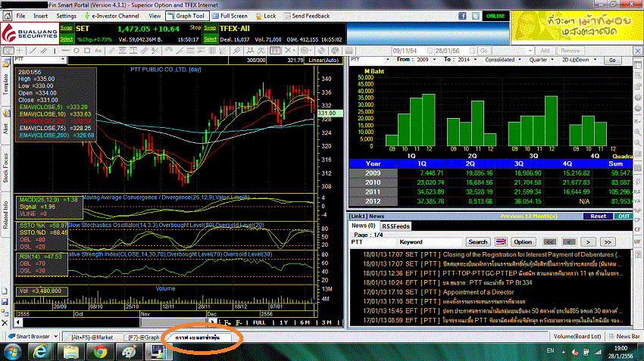Select the parallel lines drawing tool
644x361 pixels.
(x=43, y=51)
